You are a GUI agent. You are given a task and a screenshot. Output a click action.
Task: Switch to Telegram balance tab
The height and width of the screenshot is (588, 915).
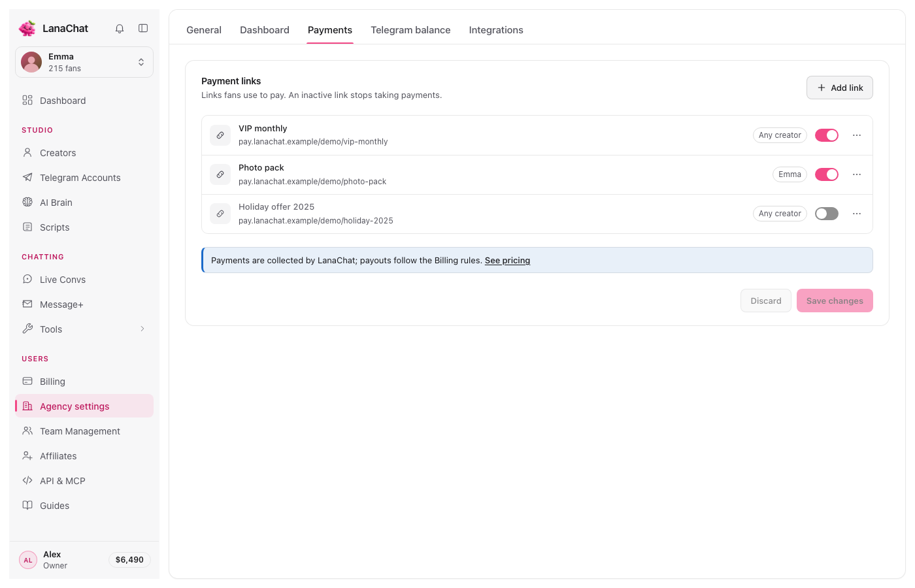410,30
